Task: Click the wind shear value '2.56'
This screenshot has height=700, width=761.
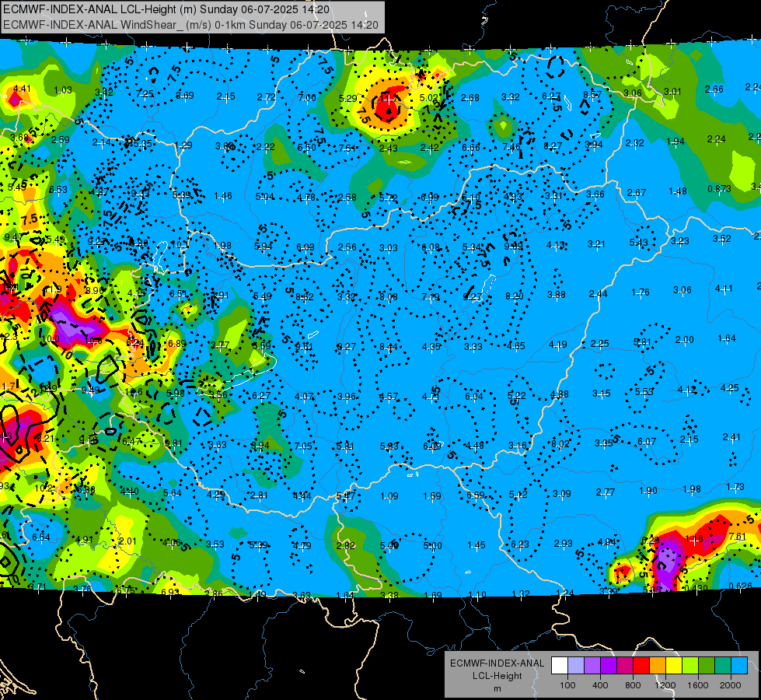Action: [x=347, y=247]
